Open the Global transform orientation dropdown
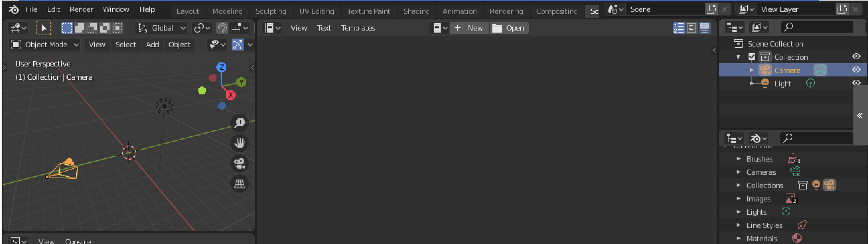 pos(161,28)
